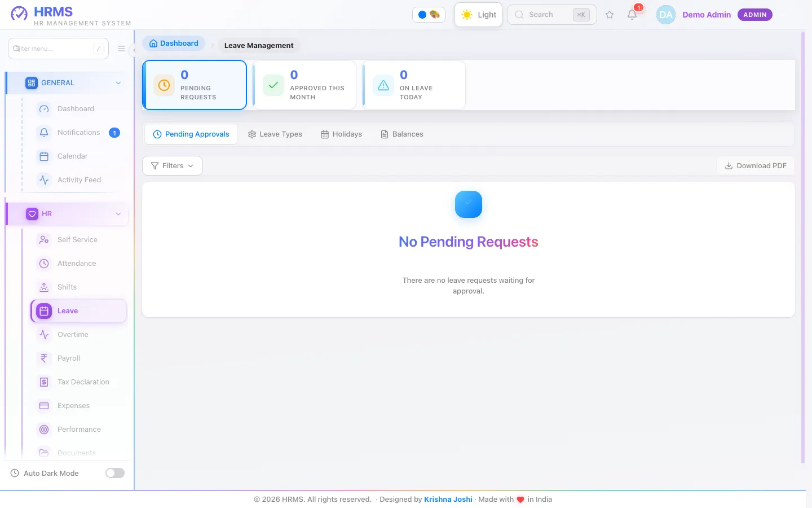The image size is (812, 508).
Task: Switch to the Holidays tab
Action: tap(341, 134)
